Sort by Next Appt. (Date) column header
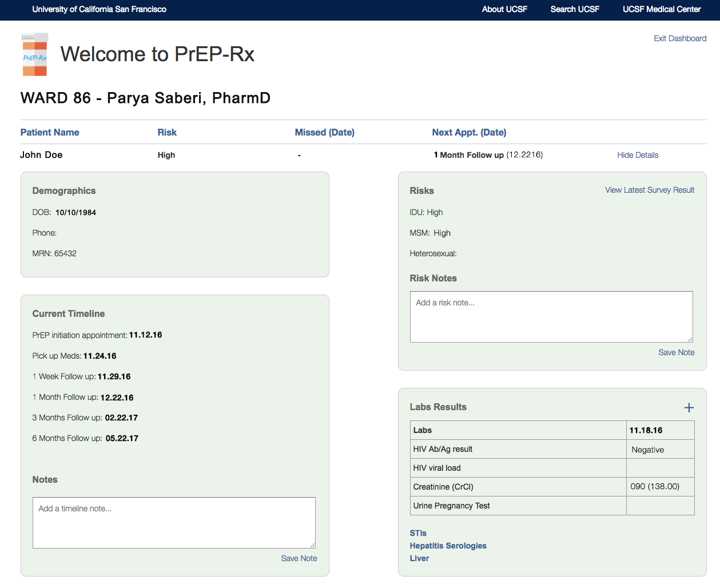 [x=469, y=132]
